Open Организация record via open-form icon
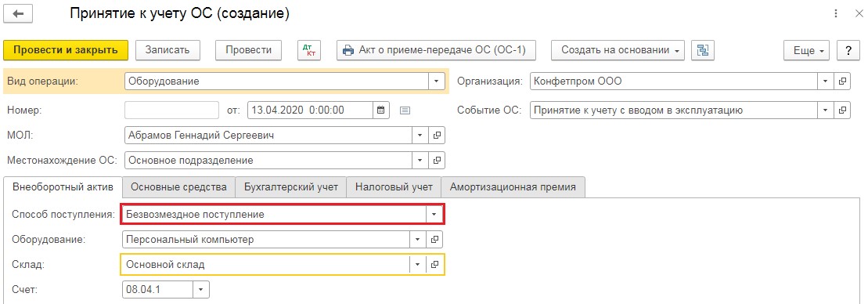The image size is (868, 304). tap(842, 81)
